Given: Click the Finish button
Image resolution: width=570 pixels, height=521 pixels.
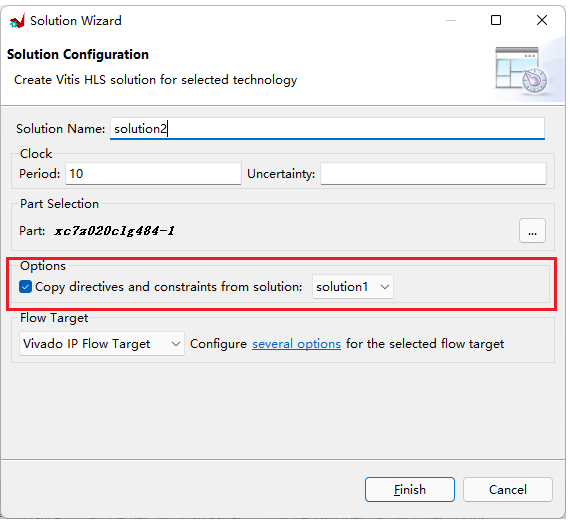Looking at the screenshot, I should click(x=410, y=490).
